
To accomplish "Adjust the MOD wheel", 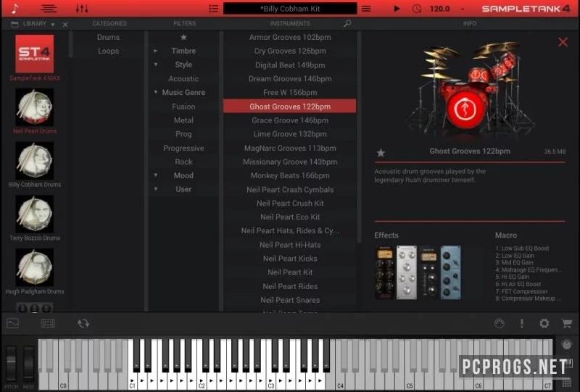I will (28, 364).
